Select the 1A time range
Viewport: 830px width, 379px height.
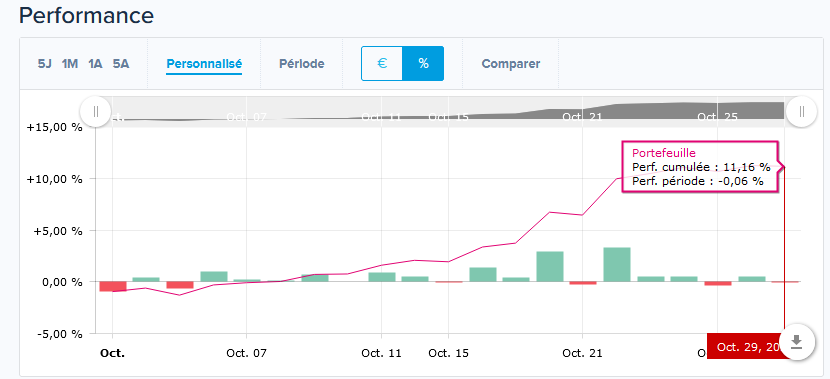tap(95, 64)
